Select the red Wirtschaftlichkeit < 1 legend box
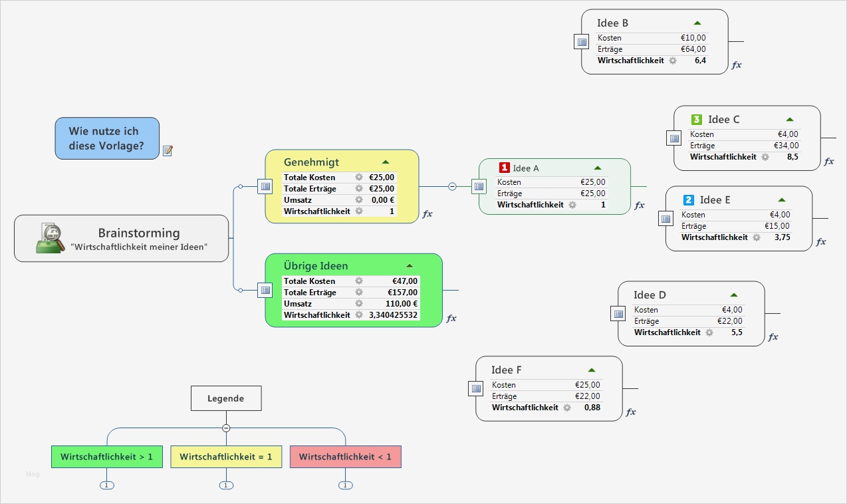The width and height of the screenshot is (847, 504). click(346, 457)
